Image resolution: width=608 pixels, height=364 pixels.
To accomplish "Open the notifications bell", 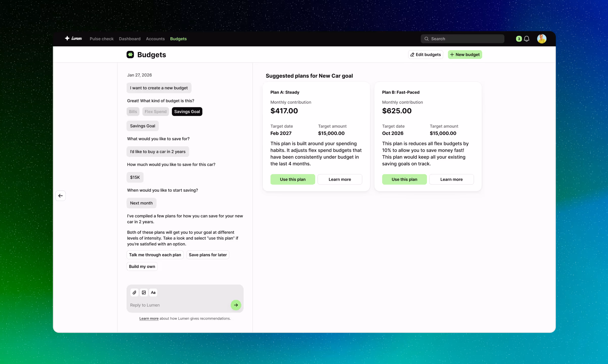I will point(526,39).
